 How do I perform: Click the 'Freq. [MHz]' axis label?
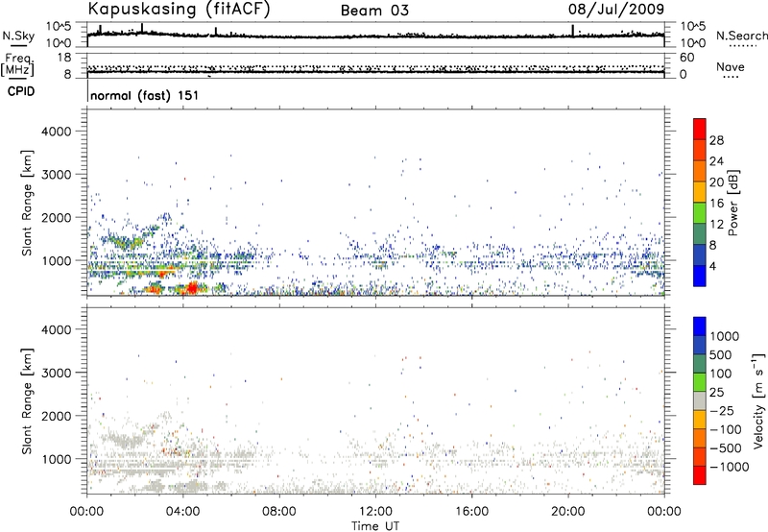point(17,65)
